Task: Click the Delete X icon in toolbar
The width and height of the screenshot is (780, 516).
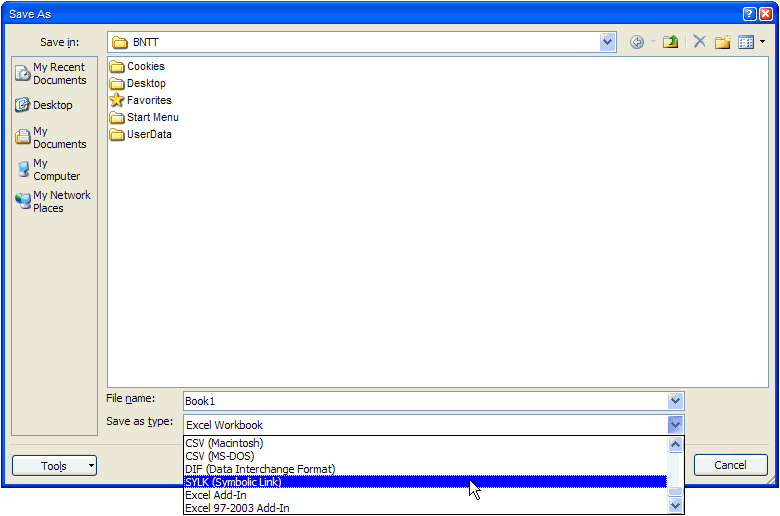Action: point(699,42)
